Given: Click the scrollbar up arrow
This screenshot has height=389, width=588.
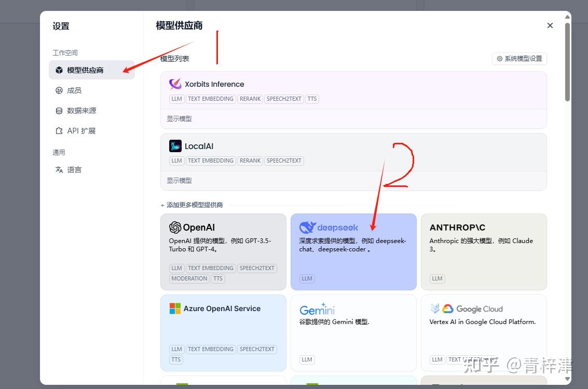Looking at the screenshot, I should [x=568, y=17].
